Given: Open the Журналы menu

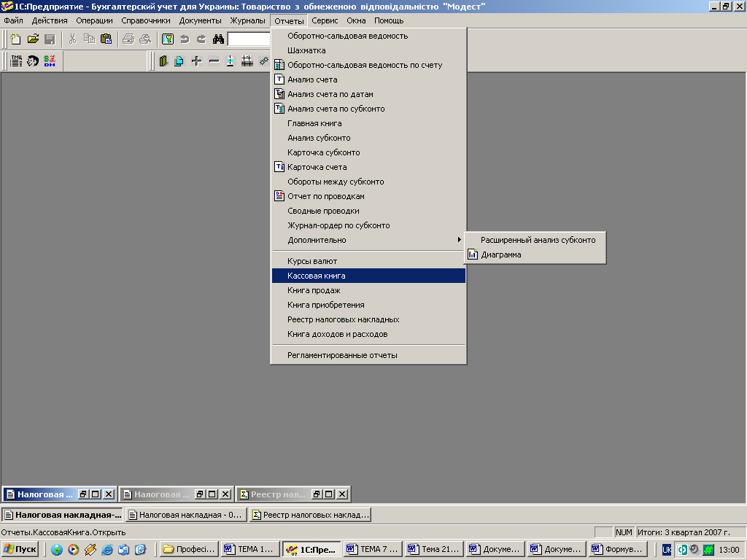Looking at the screenshot, I should pos(248,20).
